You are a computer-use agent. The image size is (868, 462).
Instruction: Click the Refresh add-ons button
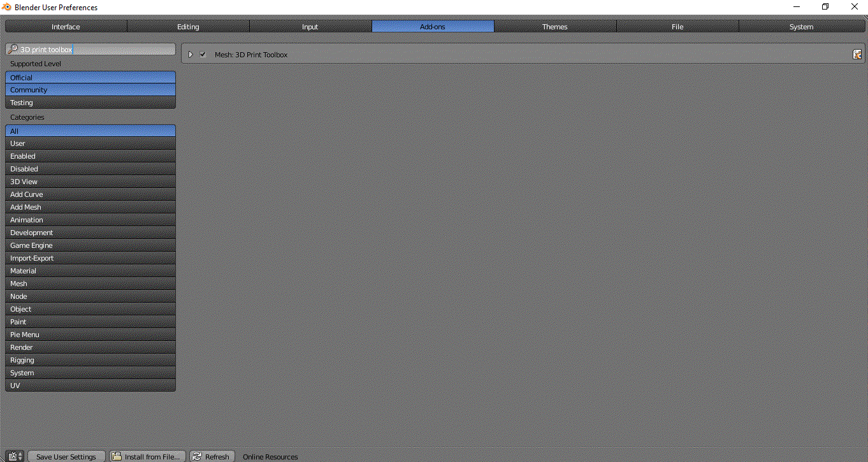point(212,456)
